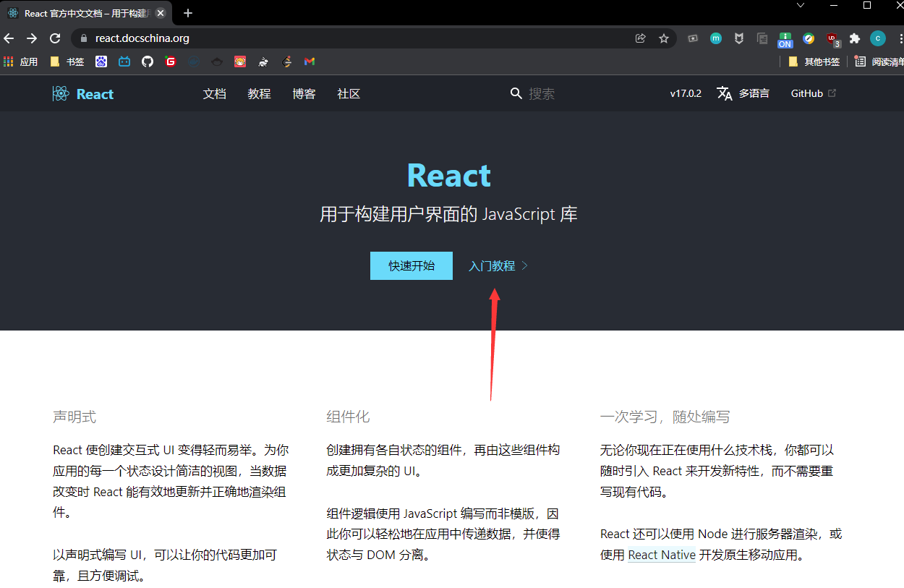Click the 快速开始 button
The image size is (904, 588).
(x=412, y=265)
